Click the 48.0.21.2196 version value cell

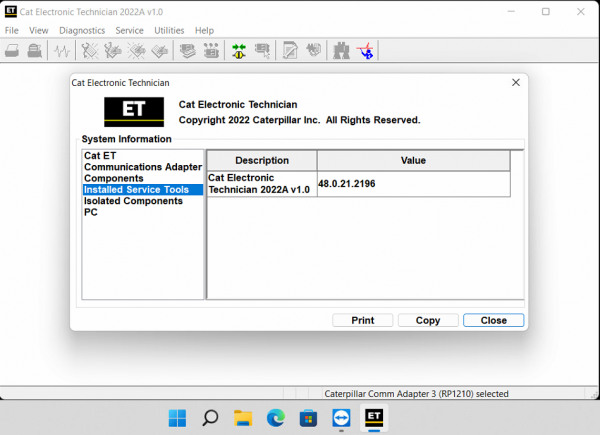point(414,184)
